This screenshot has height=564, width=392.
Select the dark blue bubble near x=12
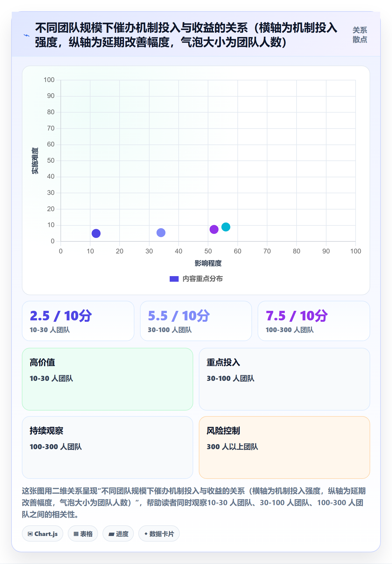[96, 233]
